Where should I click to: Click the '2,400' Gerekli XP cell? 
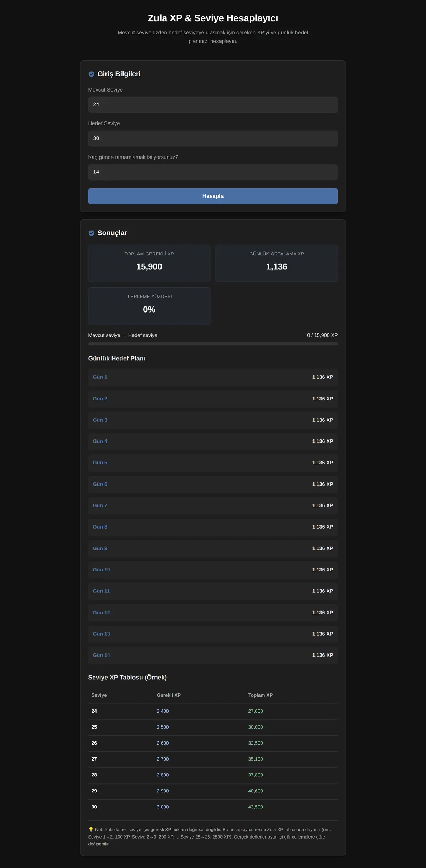click(163, 711)
